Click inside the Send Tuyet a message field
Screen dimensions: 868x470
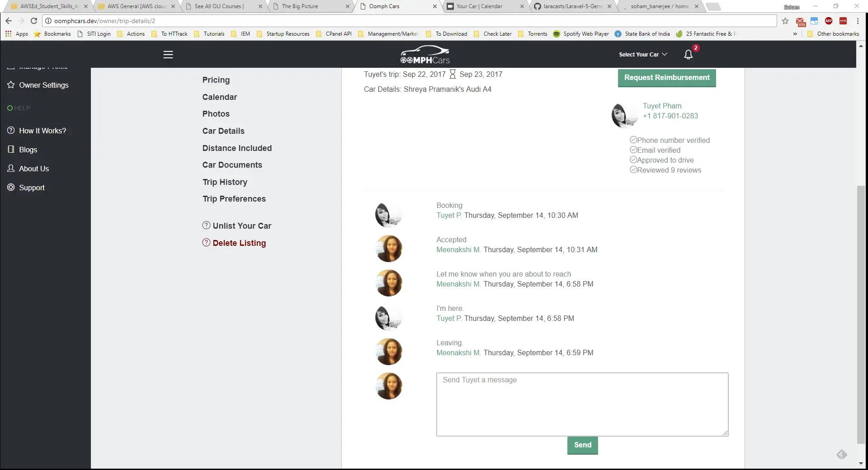tap(582, 404)
